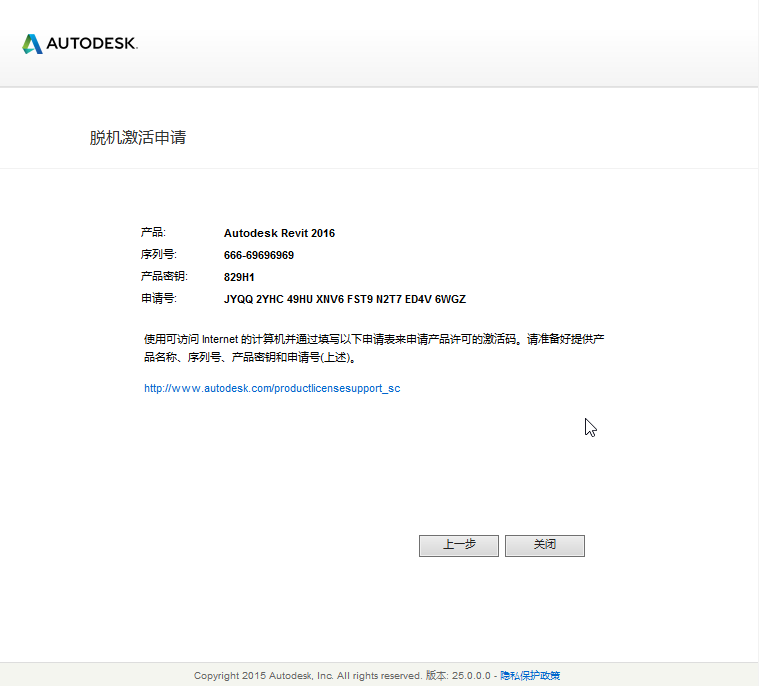Click the product key 829H1
Screen dimensions: 759x686
[x=239, y=277]
